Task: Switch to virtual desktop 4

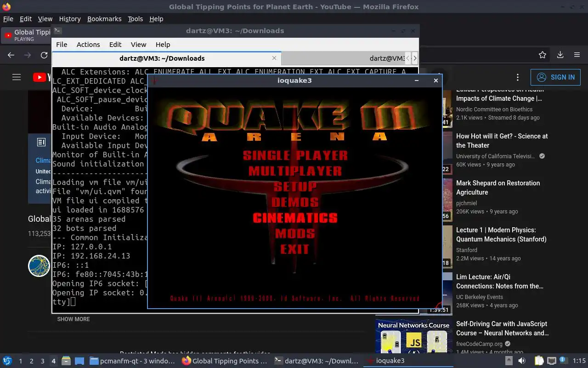Action: (x=53, y=361)
